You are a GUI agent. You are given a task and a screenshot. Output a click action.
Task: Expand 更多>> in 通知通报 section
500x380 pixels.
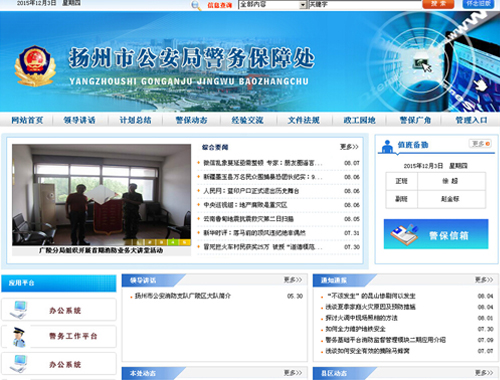484,280
